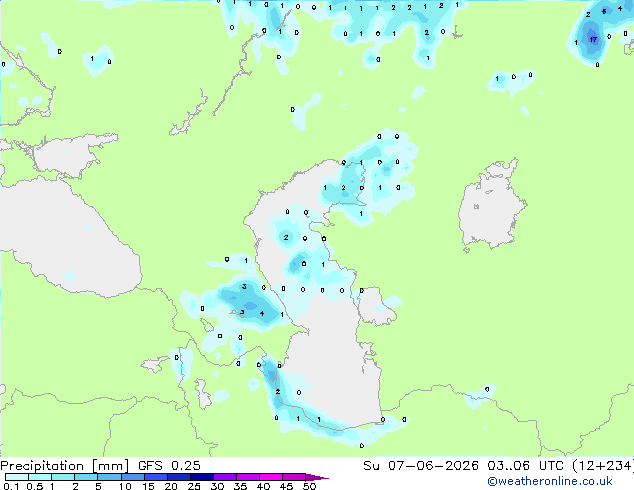Image resolution: width=634 pixels, height=490 pixels.
Task: Select the 5–10 mm legend swatch
Action: tap(109, 477)
